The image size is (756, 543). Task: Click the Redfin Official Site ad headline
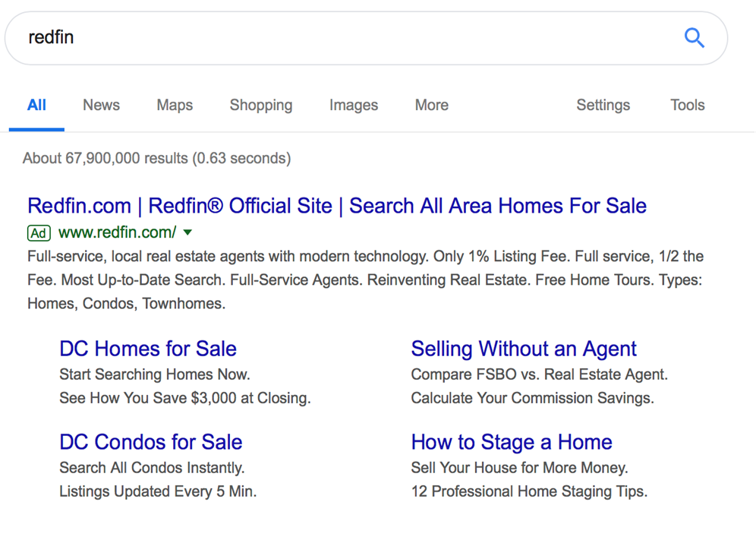coord(336,206)
